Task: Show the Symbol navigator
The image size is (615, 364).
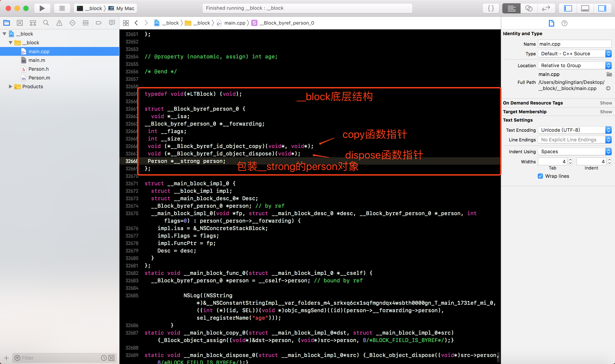Action: pos(33,23)
